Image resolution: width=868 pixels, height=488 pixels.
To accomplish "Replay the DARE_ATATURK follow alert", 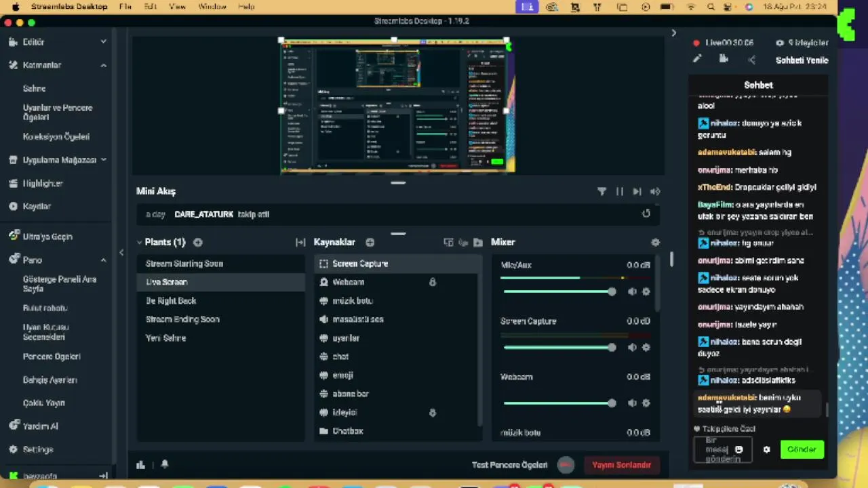I will [646, 213].
